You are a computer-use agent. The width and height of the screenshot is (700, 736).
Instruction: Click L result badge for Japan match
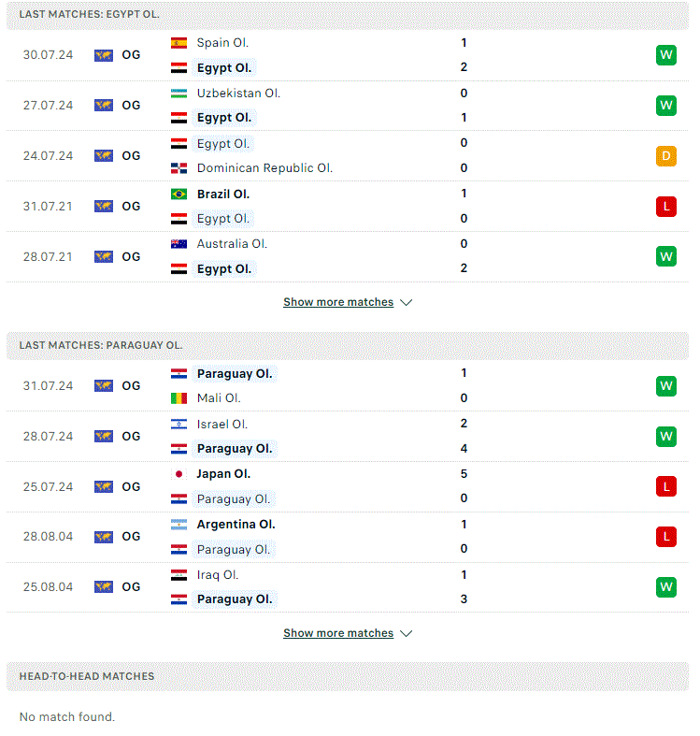click(x=666, y=486)
